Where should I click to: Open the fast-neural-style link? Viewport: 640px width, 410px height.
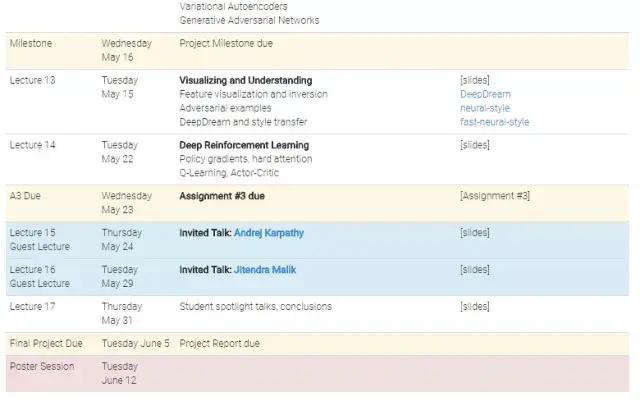point(494,122)
